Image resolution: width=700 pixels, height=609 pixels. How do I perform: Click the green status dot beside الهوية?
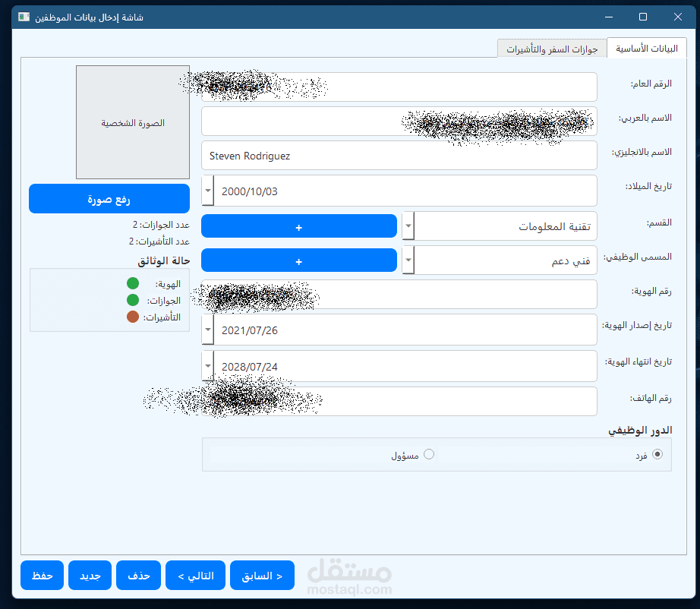[x=133, y=282]
